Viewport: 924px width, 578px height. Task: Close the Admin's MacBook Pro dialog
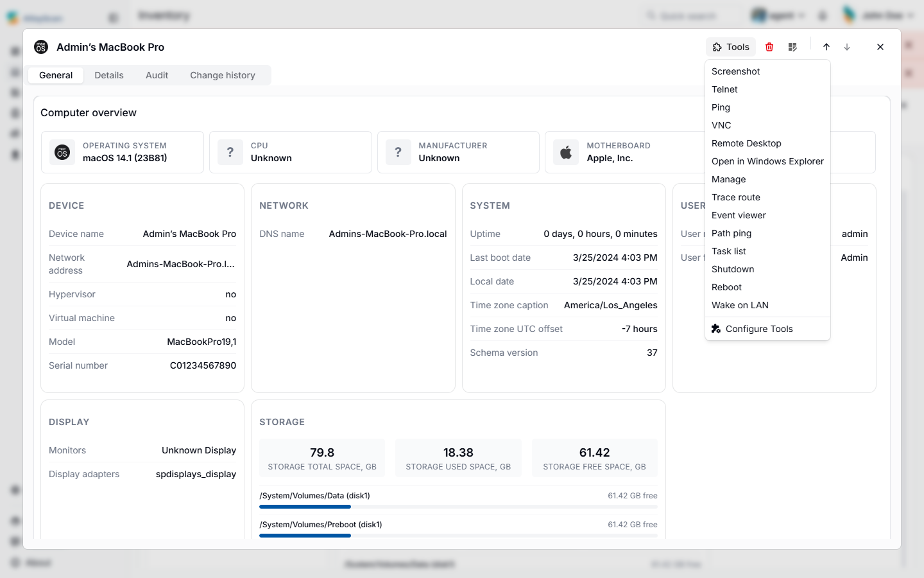pos(880,47)
